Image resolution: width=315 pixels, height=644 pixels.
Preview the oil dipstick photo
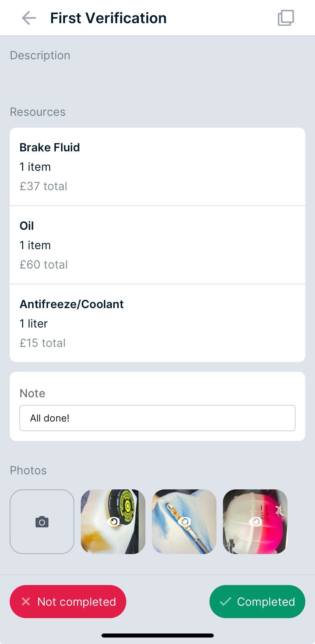pyautogui.click(x=184, y=522)
